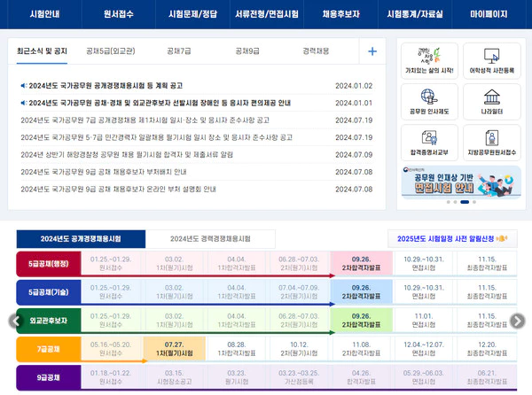Viewport: 532px width, 395px height.
Task: Open the 지방공무원원서접수 icon
Action: [491, 139]
